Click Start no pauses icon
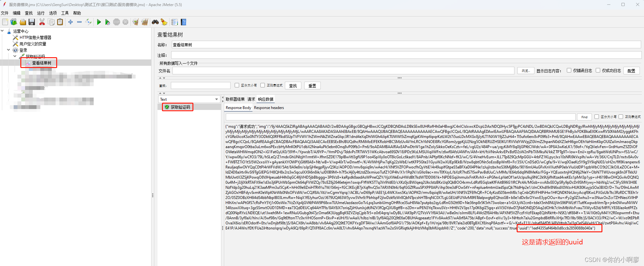 [x=108, y=22]
